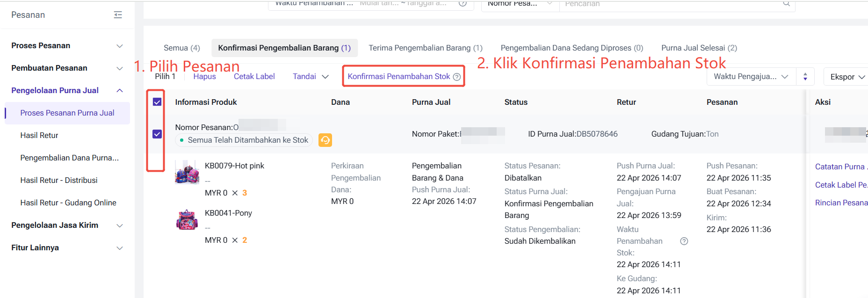The height and width of the screenshot is (298, 868).
Task: Uncheck the order row checkbox
Action: coord(157,134)
